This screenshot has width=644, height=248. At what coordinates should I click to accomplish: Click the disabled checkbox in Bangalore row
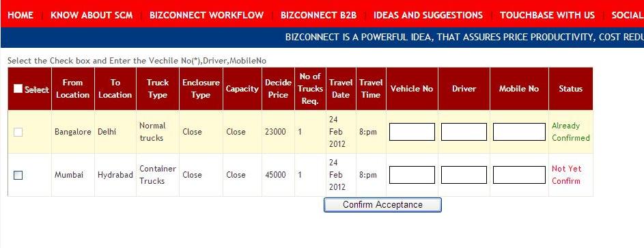tap(18, 133)
